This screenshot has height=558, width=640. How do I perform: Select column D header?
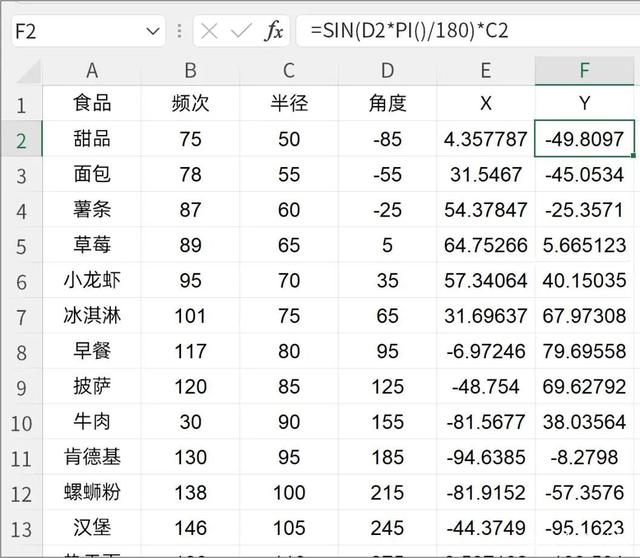(x=387, y=70)
